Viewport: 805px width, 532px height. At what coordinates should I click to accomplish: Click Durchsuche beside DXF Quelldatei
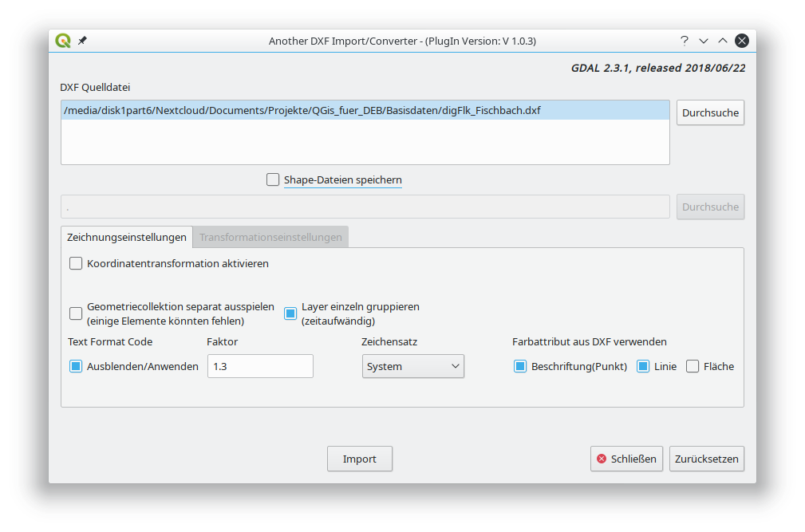(710, 112)
